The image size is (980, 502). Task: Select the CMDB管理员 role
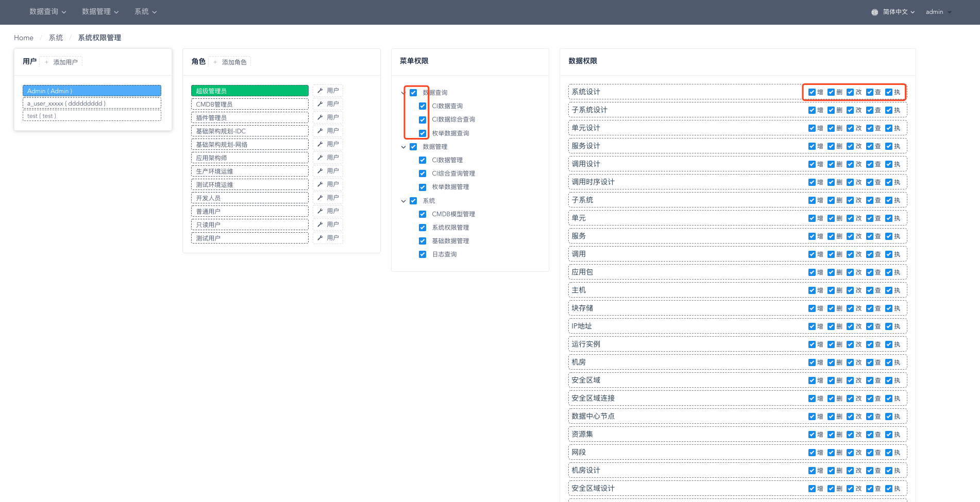pyautogui.click(x=250, y=104)
